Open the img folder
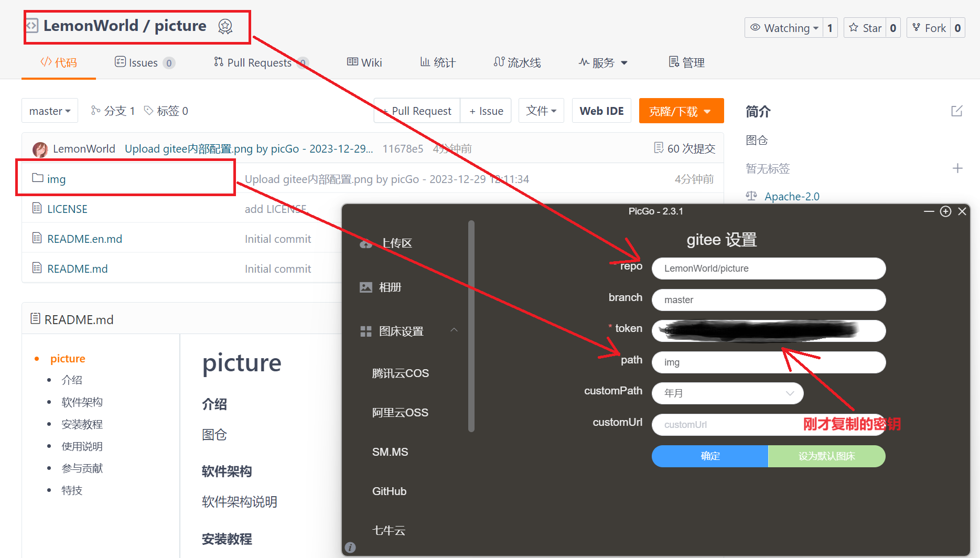 coord(56,179)
